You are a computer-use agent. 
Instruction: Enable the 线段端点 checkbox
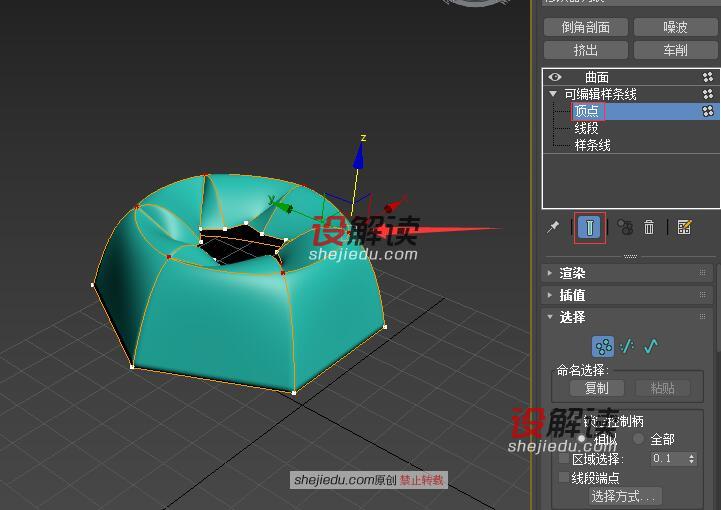(564, 477)
